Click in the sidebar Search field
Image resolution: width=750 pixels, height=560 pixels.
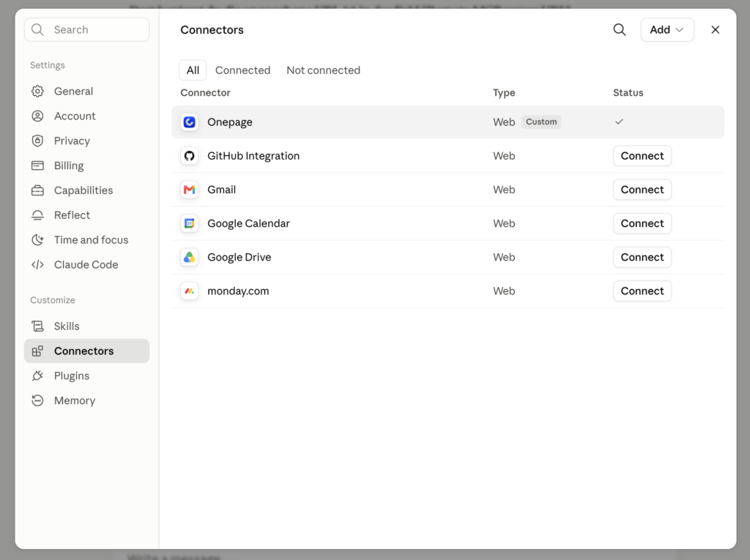pyautogui.click(x=86, y=30)
